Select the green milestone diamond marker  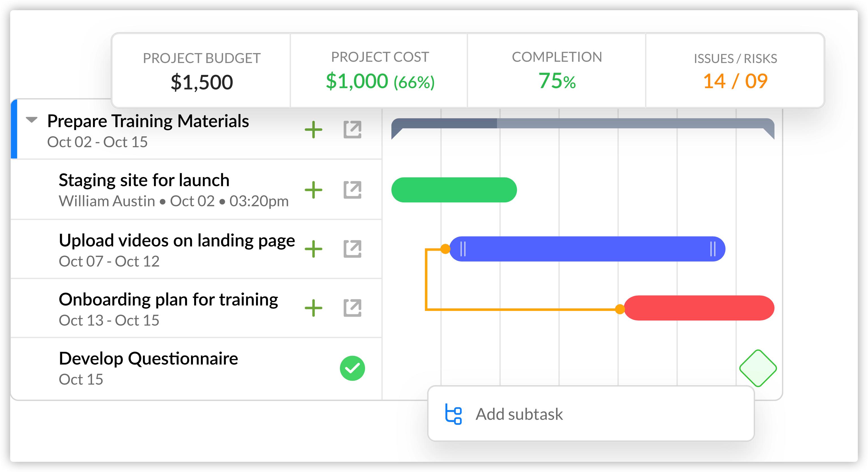(758, 368)
